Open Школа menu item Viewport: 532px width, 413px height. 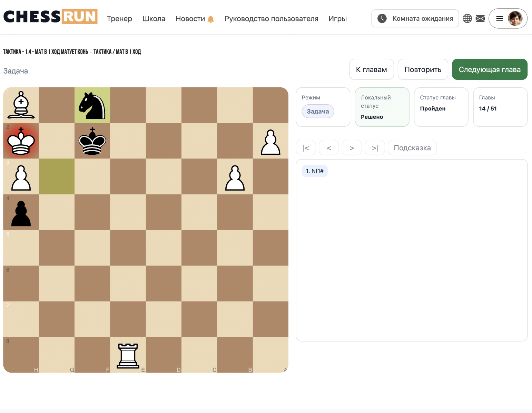(154, 19)
